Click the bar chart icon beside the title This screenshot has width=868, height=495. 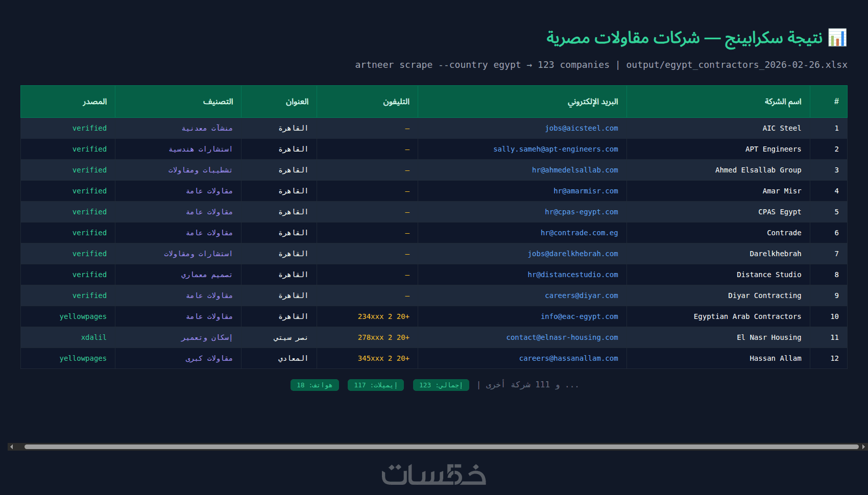pos(837,38)
